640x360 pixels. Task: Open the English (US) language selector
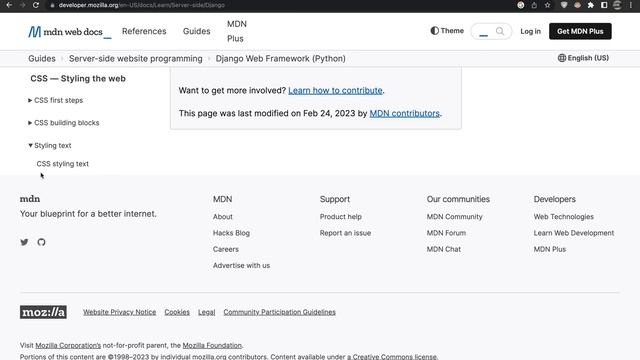(583, 58)
